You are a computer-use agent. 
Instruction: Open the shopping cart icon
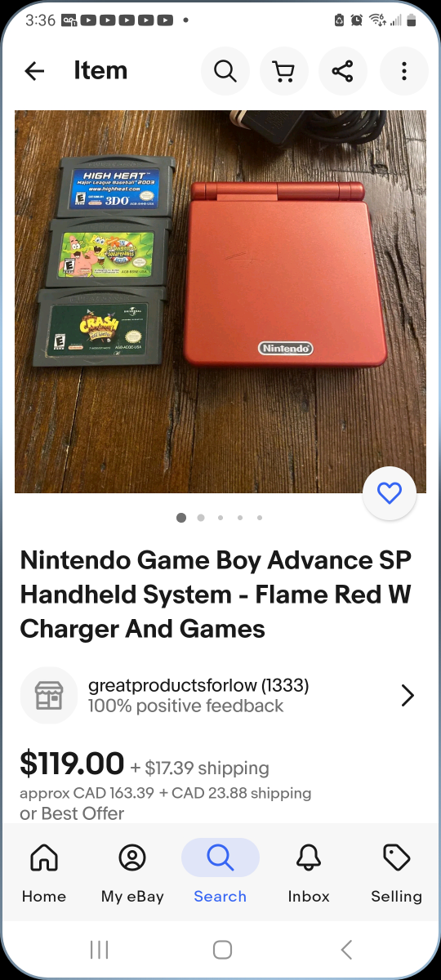pyautogui.click(x=284, y=71)
